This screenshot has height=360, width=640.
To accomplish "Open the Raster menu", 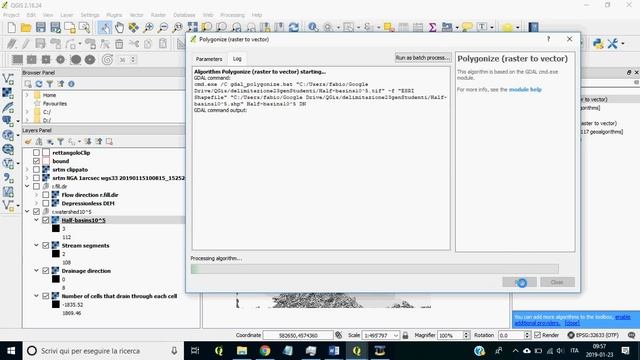I will point(158,15).
